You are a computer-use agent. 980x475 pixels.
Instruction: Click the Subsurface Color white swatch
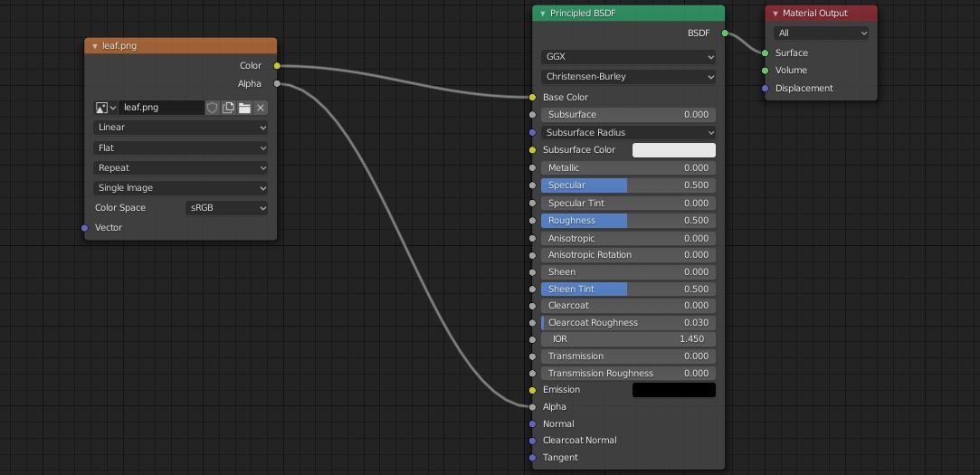(674, 150)
